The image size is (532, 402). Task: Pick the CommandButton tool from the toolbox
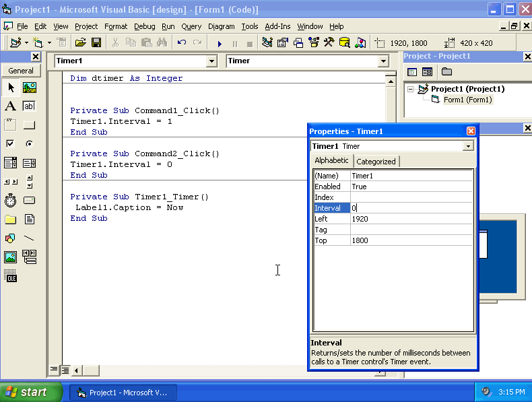click(29, 125)
